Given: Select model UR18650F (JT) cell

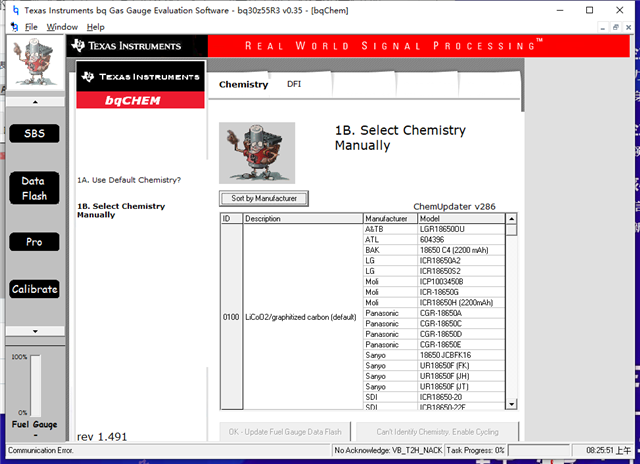Looking at the screenshot, I should [462, 387].
